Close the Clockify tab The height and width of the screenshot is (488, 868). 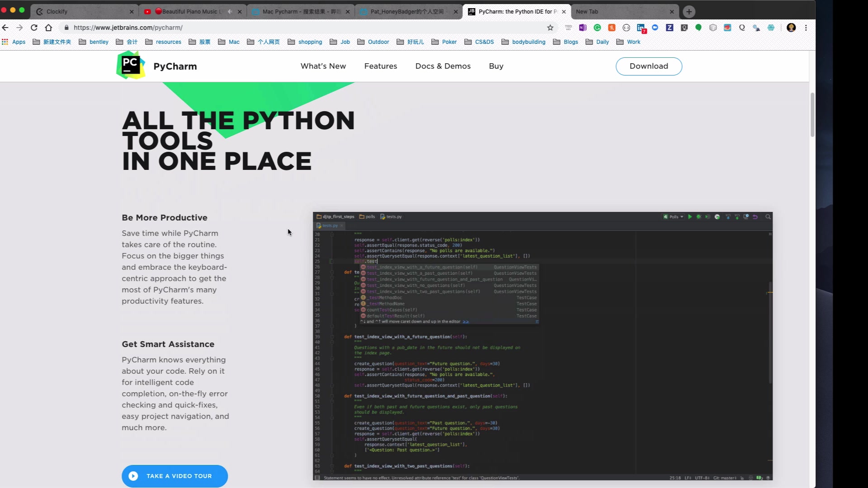click(x=132, y=12)
